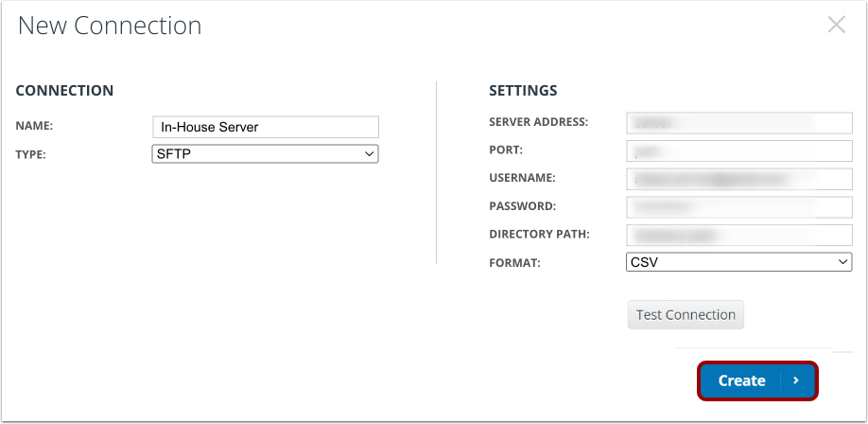
Task: Click the NAME field label
Action: [x=34, y=126]
